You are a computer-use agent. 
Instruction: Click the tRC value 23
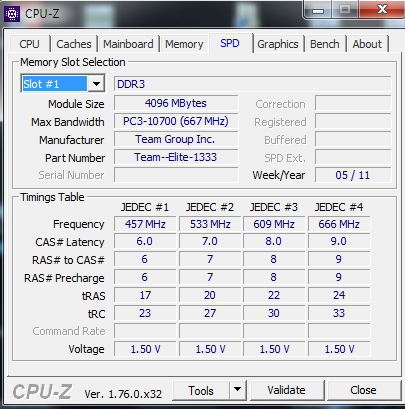[x=145, y=313]
